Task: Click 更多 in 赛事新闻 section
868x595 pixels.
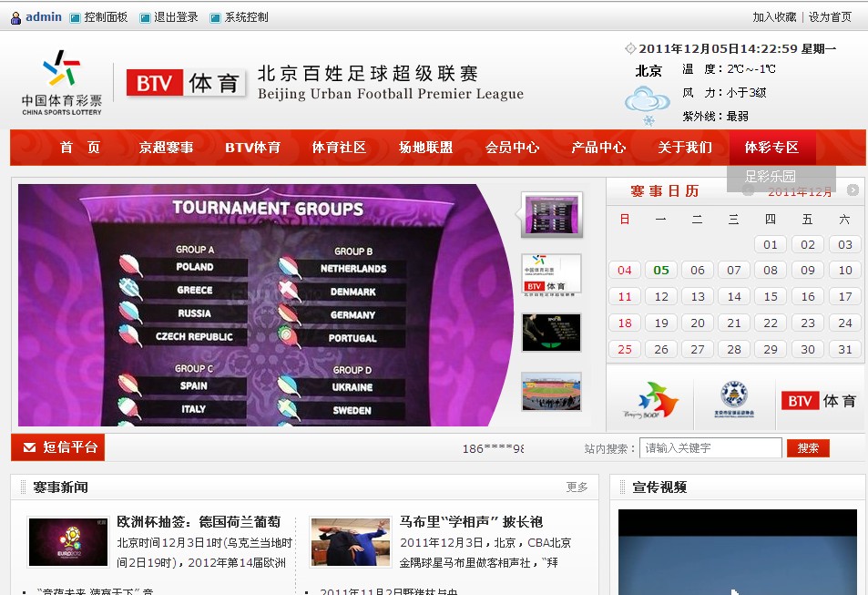Action: [x=577, y=487]
